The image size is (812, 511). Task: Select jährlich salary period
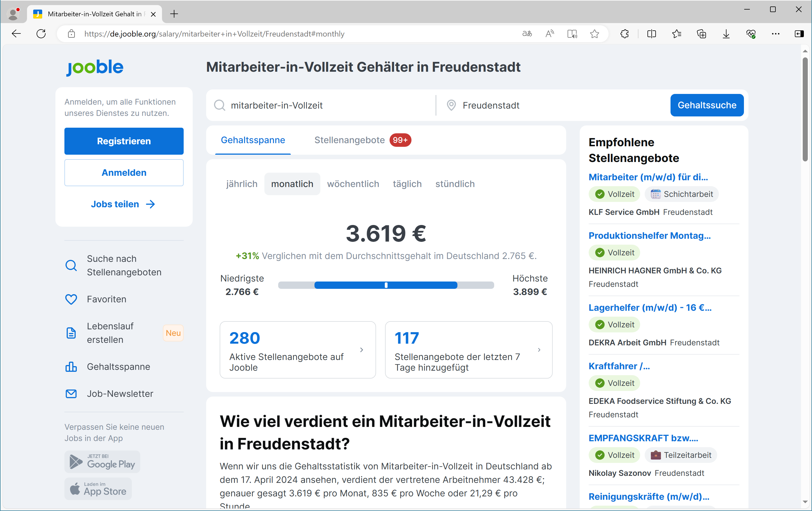(242, 184)
